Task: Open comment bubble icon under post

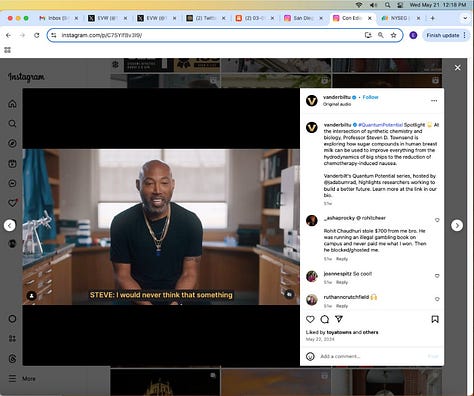Action: (325, 319)
